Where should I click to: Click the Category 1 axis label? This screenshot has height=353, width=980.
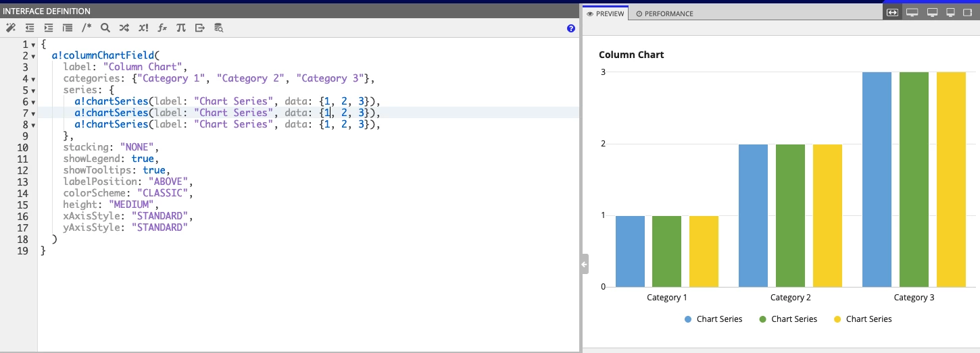click(x=667, y=298)
